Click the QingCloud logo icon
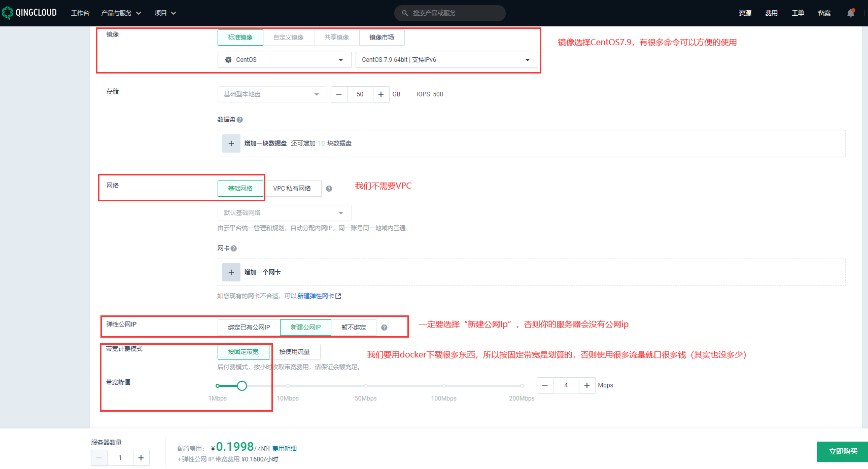Screen dimensions: 868x469 8,13
